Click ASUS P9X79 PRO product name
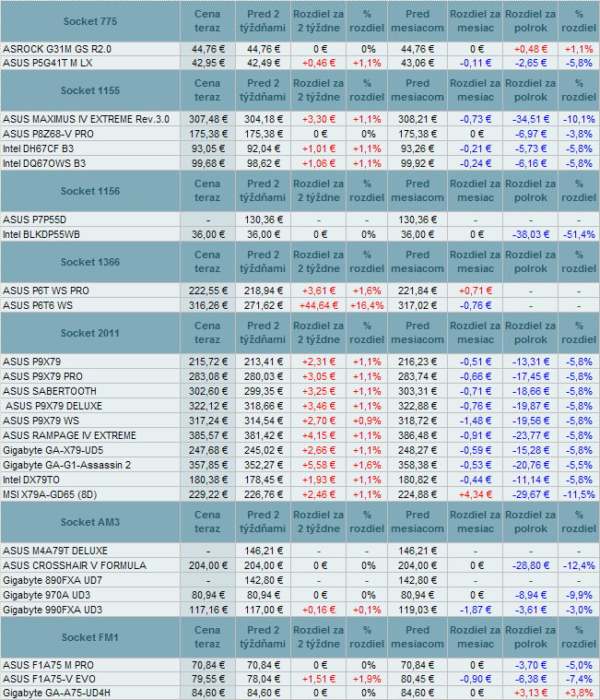This screenshot has height=700, width=600. pyautogui.click(x=42, y=376)
